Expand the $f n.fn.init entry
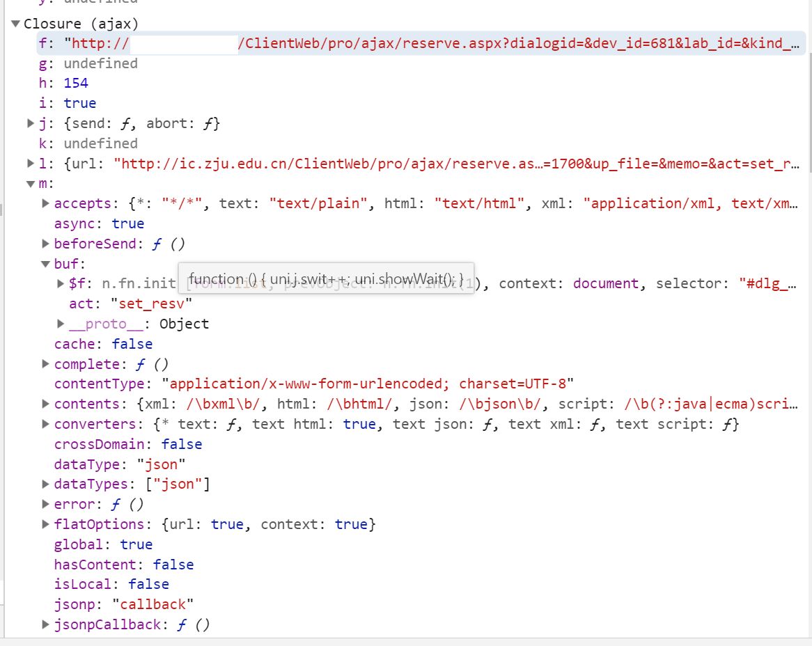 61,283
